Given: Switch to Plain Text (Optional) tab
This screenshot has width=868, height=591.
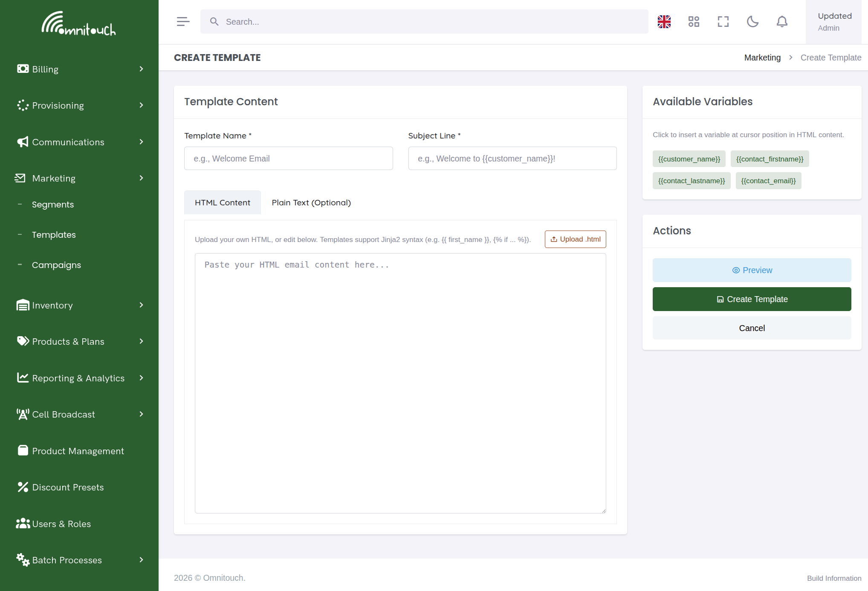Looking at the screenshot, I should [x=311, y=202].
